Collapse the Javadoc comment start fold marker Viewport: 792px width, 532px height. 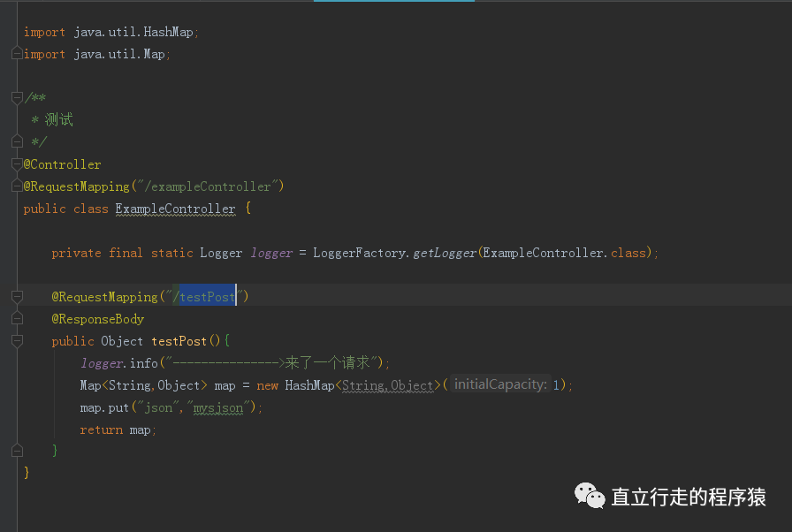click(17, 97)
